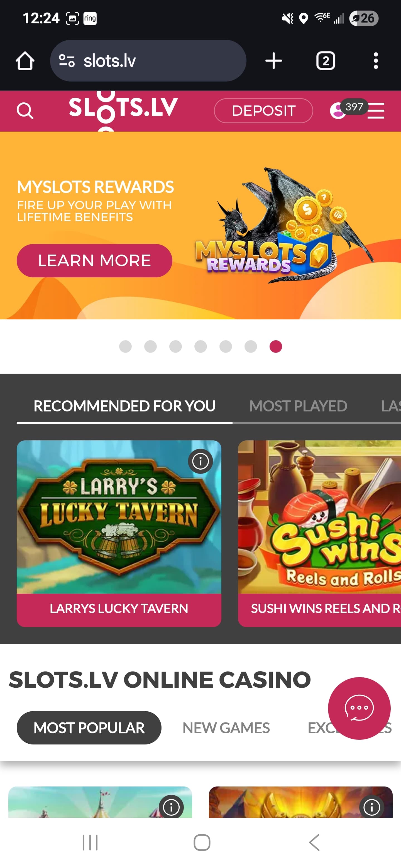Open the browser three-dot menu
Viewport: 401px width, 868px height.
click(376, 61)
